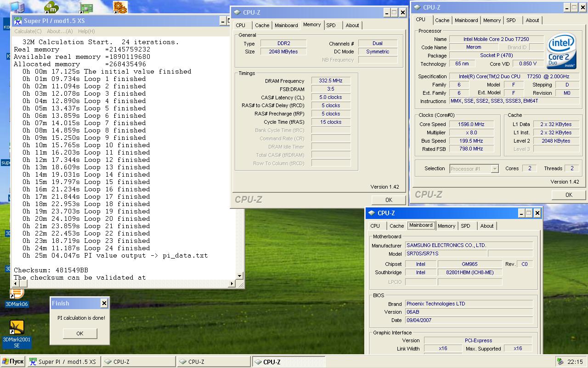
Task: Minimize the Super PI window
Action: pyautogui.click(x=223, y=21)
